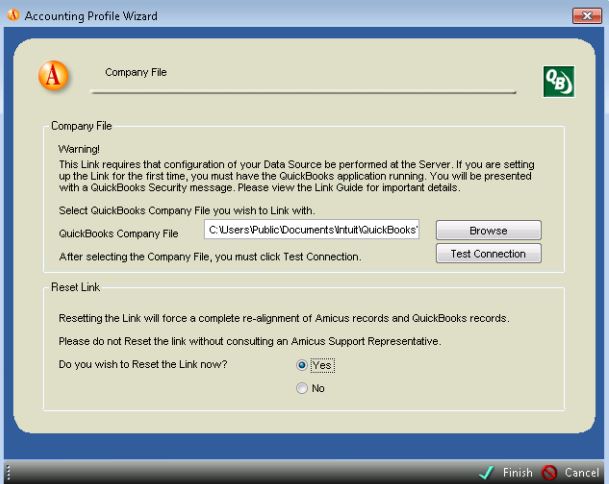Close the Accounting Profile Wizard window
Image resolution: width=609 pixels, height=484 pixels.
pyautogui.click(x=587, y=16)
